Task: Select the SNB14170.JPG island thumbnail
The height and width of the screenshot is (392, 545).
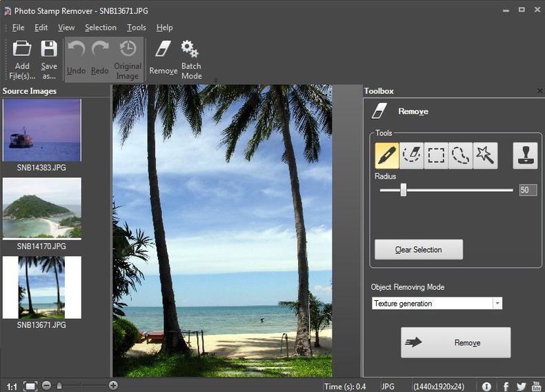Action: pos(42,208)
